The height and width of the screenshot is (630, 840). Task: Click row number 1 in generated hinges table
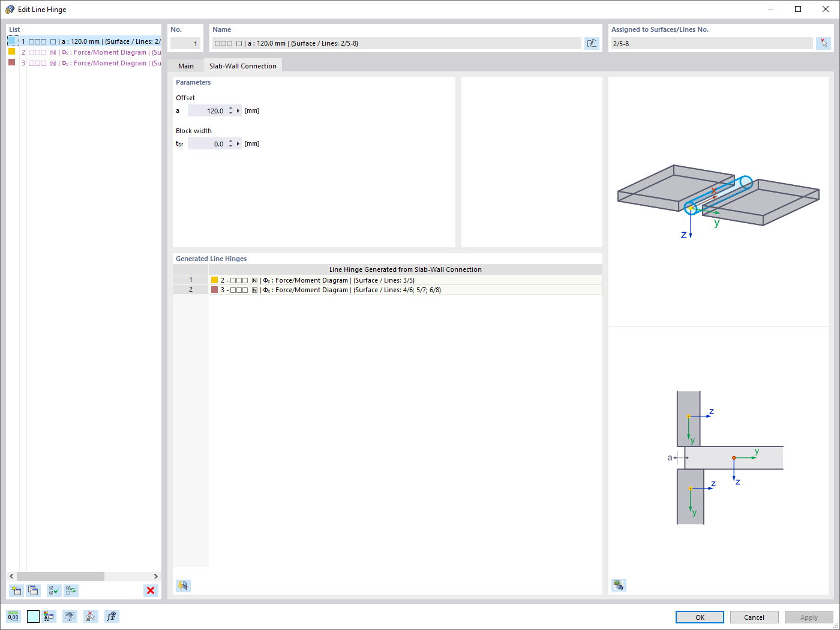pyautogui.click(x=191, y=280)
